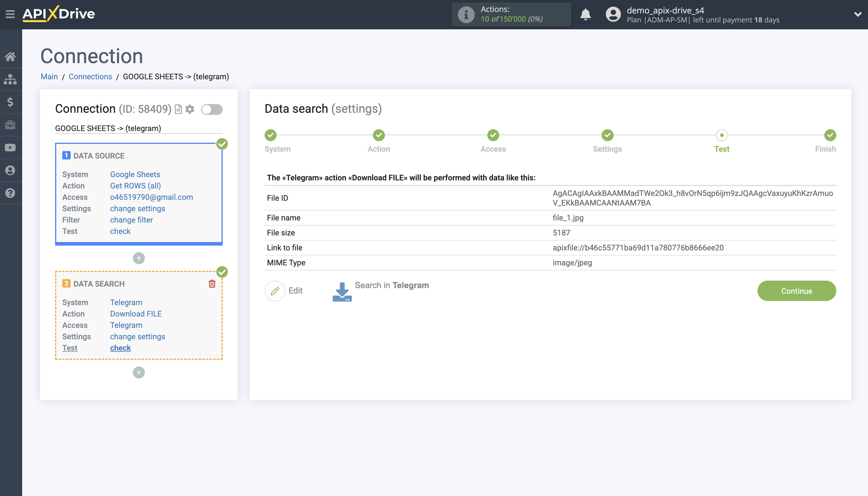Add a block below Data Source
Screen dimensions: 868x496
(139, 258)
